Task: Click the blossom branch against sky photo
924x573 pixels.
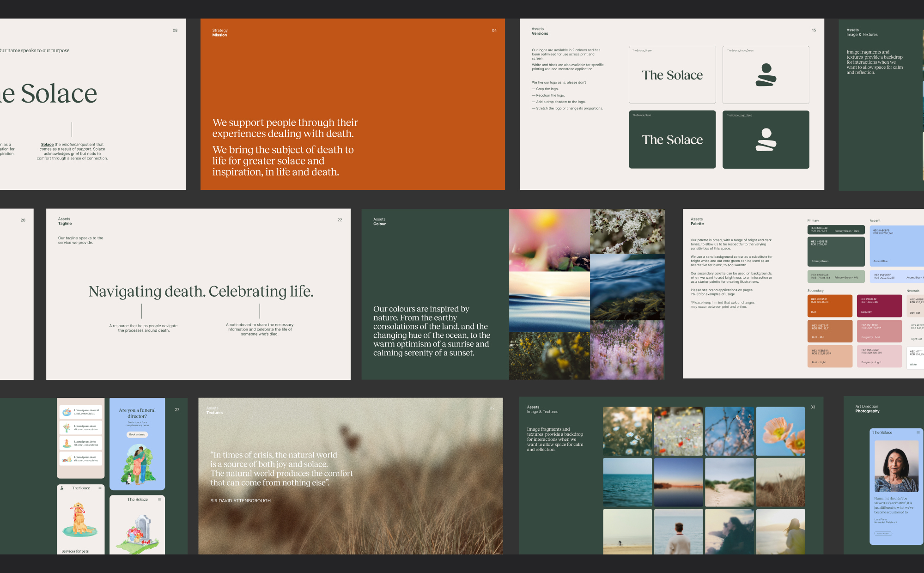Action: (x=729, y=431)
